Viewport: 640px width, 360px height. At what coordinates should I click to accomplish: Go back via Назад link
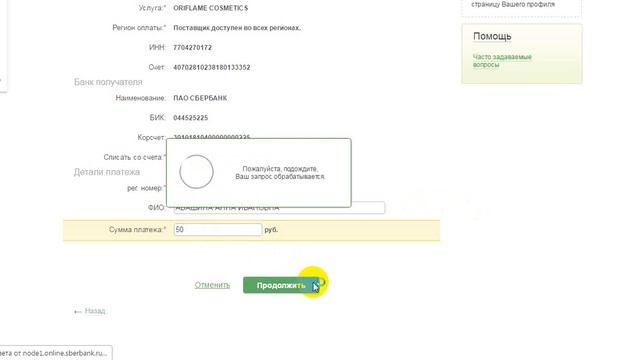click(x=95, y=311)
